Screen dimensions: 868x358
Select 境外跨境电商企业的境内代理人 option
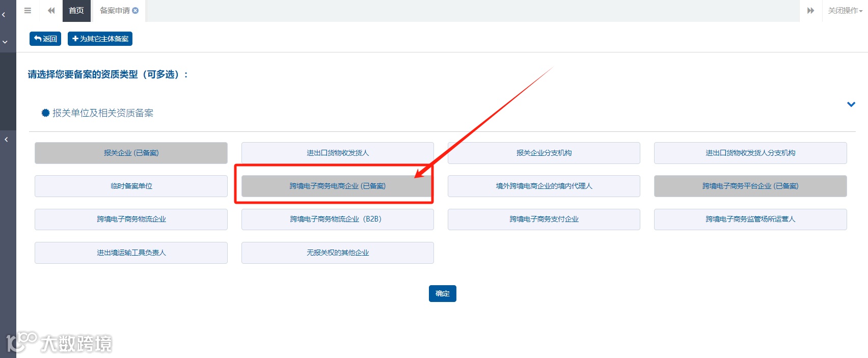544,186
